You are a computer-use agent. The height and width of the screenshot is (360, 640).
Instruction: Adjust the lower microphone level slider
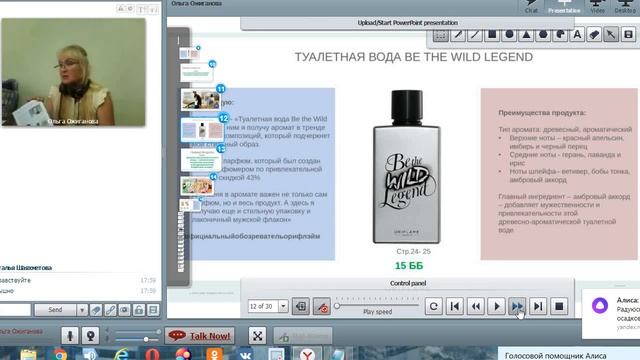138,339
